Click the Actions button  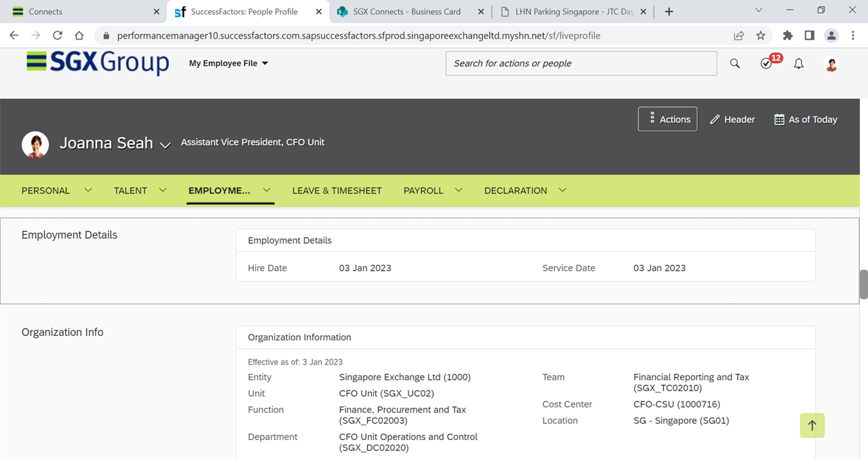(668, 119)
